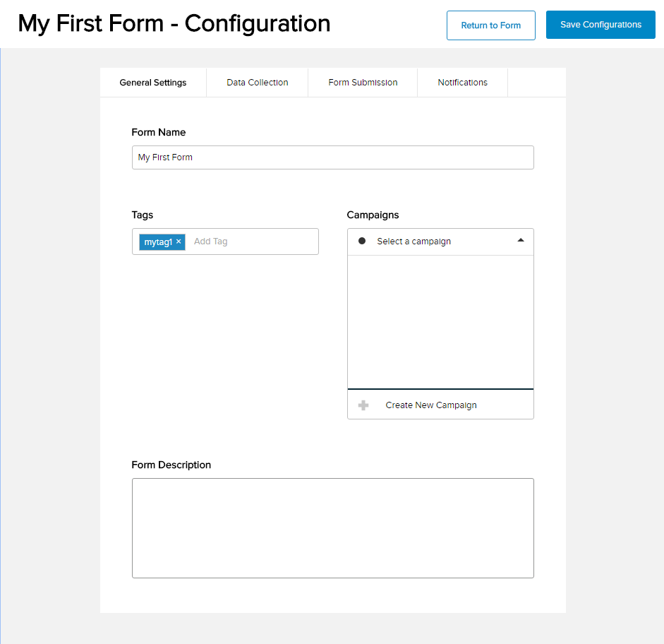Go to the Form Submission tab

click(x=363, y=83)
